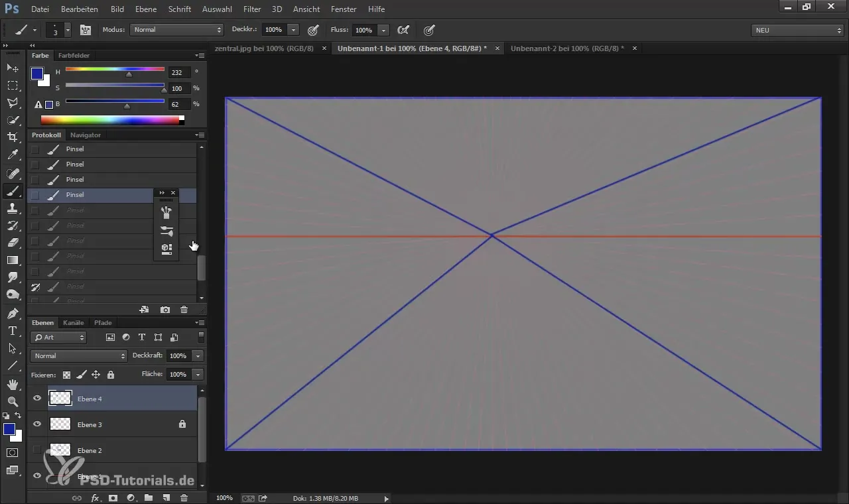Open the brush panel toggle icon

(x=86, y=30)
